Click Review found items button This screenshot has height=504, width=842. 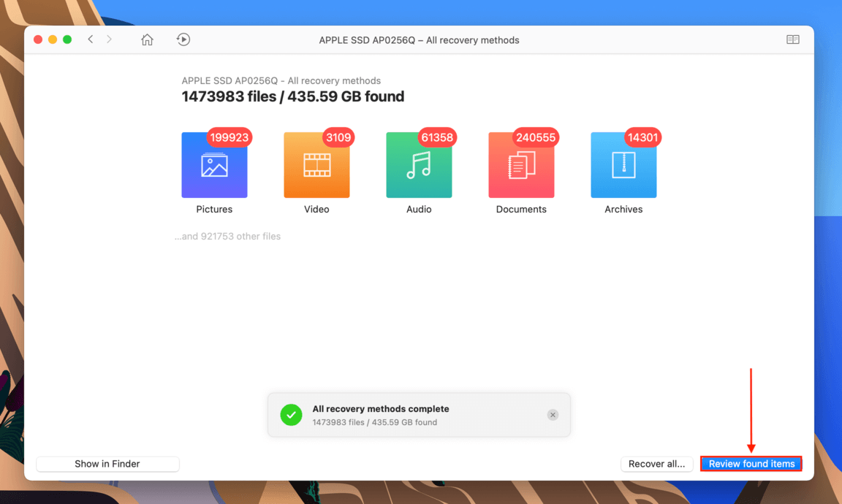[x=751, y=464]
